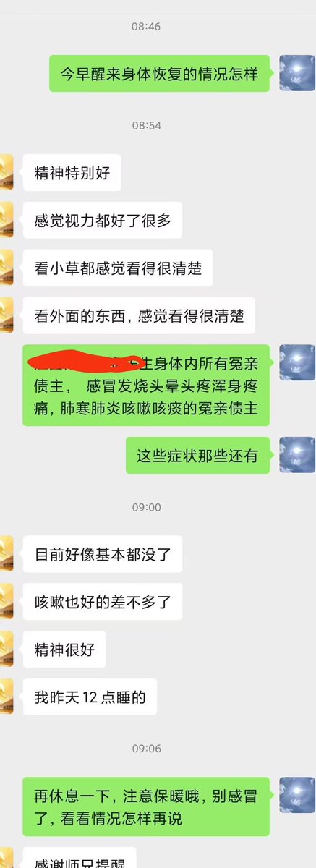
Task: Tap the 09:00 timestamp label
Action: click(x=146, y=507)
